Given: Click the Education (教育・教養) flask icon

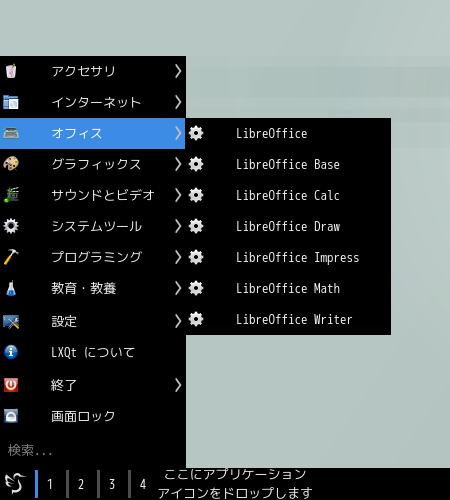Looking at the screenshot, I should [x=11, y=288].
